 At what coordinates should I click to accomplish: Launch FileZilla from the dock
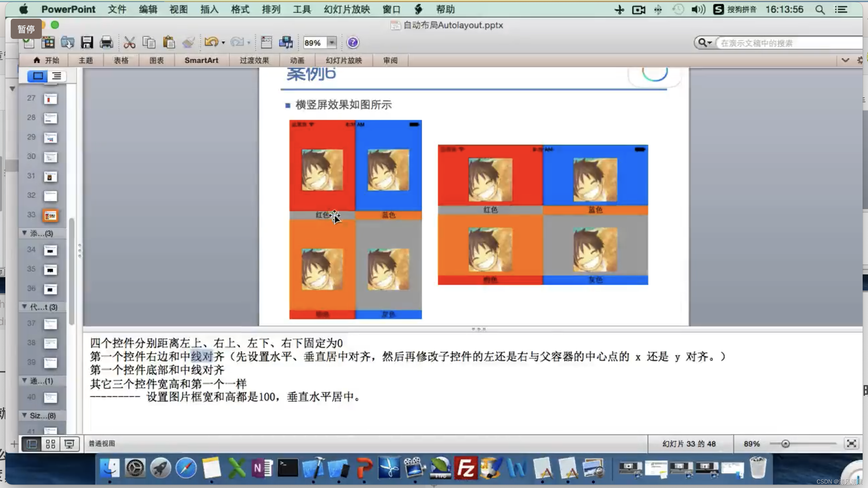tap(466, 468)
